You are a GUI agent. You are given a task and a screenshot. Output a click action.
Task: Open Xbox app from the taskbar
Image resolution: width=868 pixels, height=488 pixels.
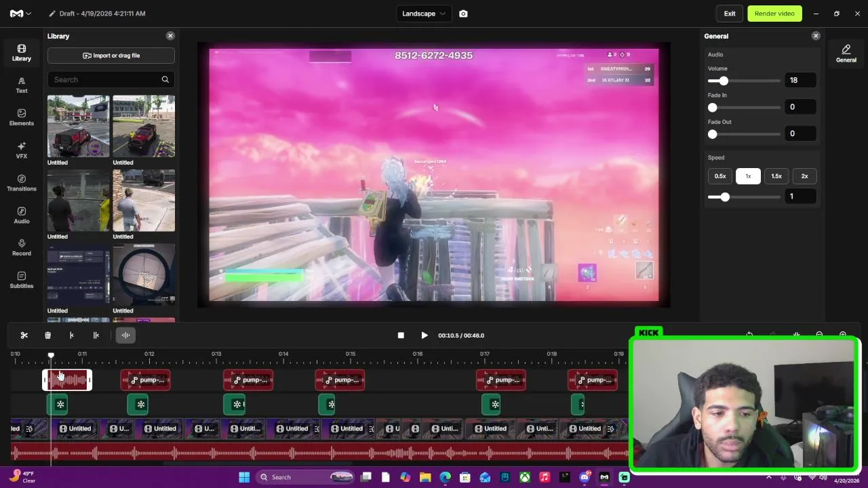[x=525, y=477]
